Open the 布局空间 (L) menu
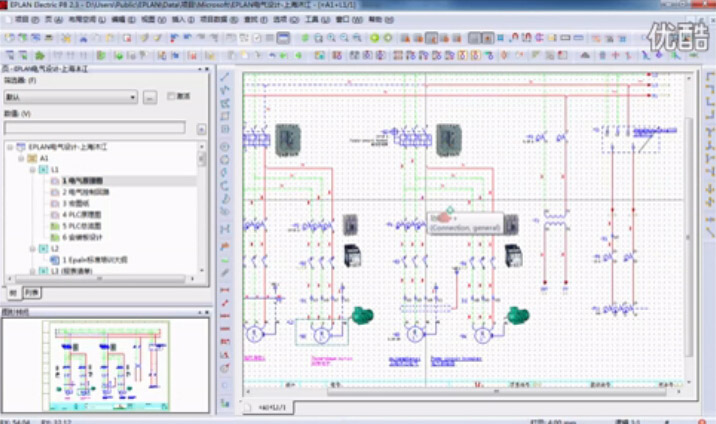 click(87, 20)
